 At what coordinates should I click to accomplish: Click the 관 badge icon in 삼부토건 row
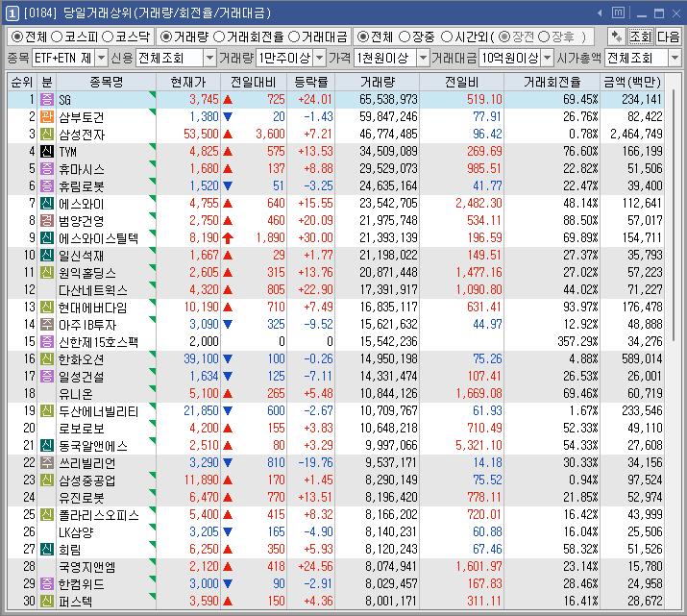point(47,116)
